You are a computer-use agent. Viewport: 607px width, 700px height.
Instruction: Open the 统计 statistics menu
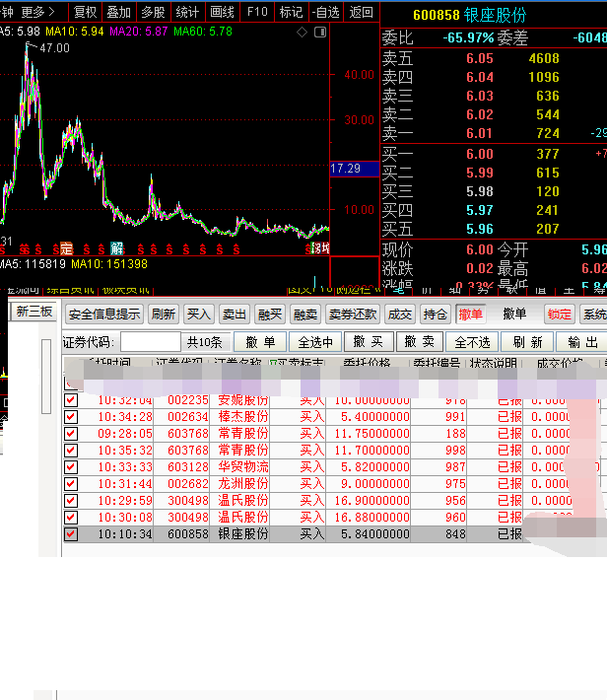click(x=187, y=12)
